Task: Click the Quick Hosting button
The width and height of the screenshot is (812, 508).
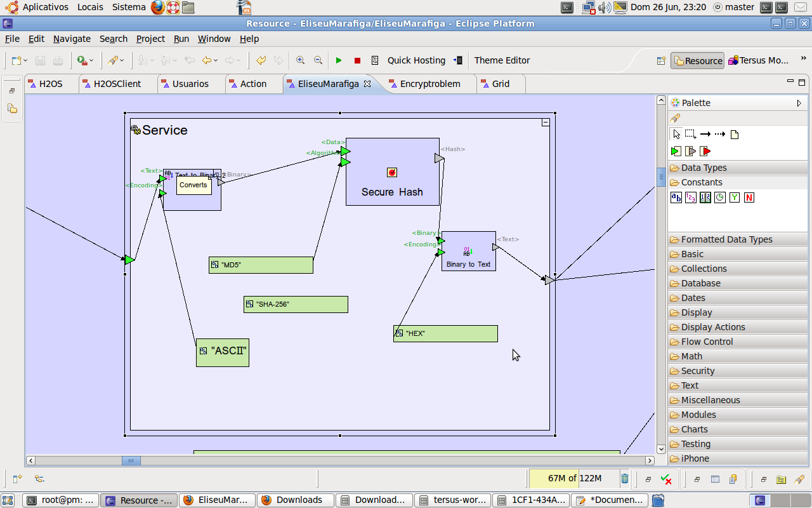Action: pyautogui.click(x=416, y=60)
